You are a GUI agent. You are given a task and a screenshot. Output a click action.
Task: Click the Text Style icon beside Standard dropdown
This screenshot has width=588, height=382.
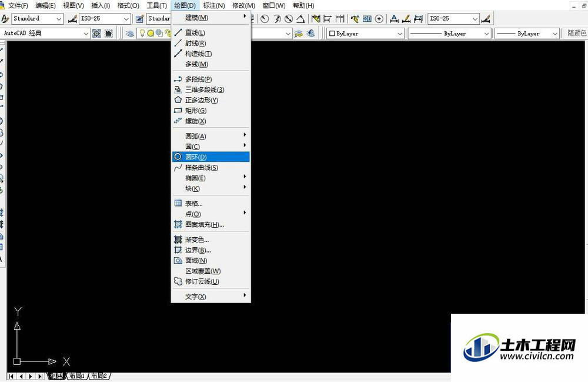pyautogui.click(x=5, y=18)
